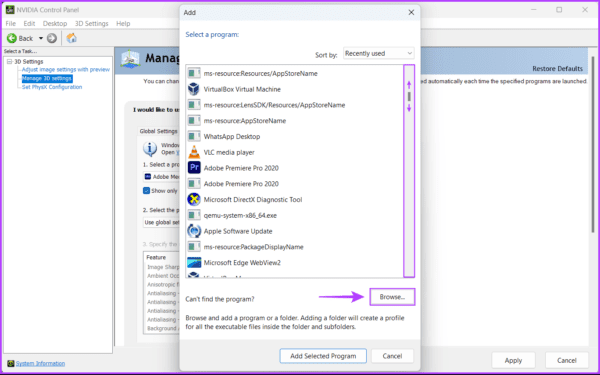Screen dimensions: 600x375
Task: Open the Edit menu
Action: (x=29, y=23)
